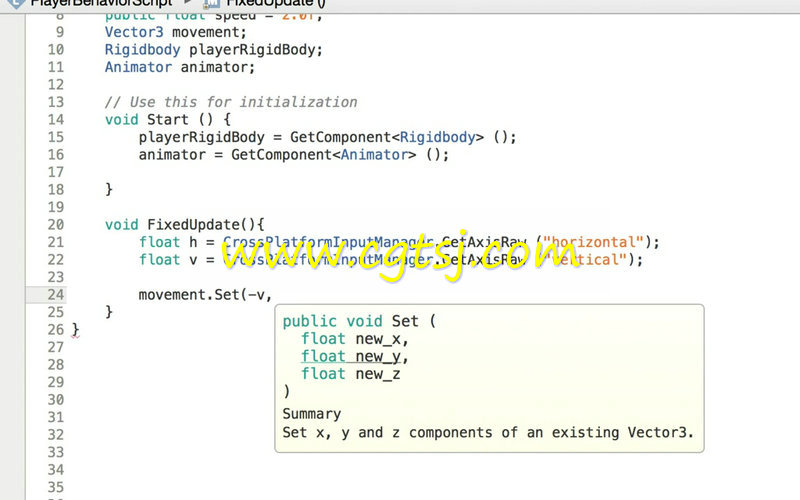The image size is (800, 500).
Task: Click 'float new_z' parameter in the tooltip
Action: (x=351, y=374)
